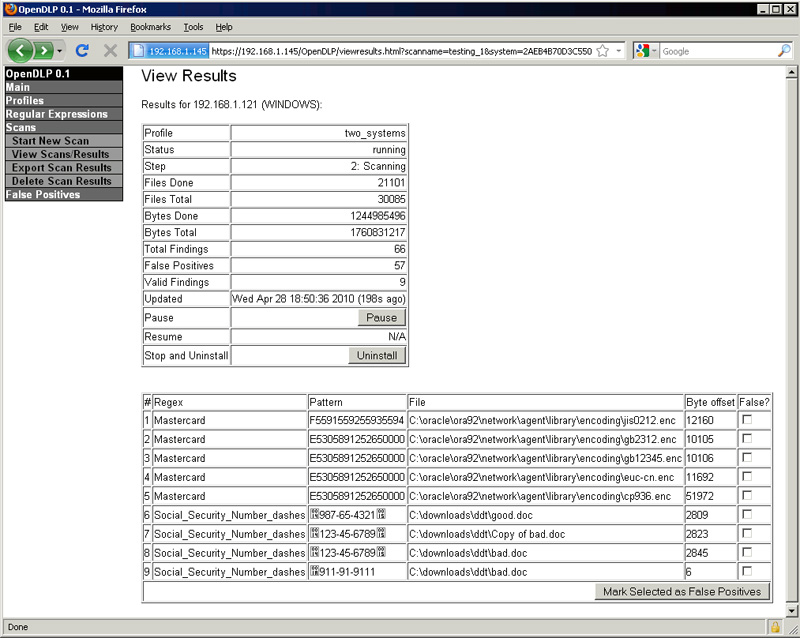Click the Firefox logo in the title bar
The height and width of the screenshot is (638, 800).
(10, 9)
